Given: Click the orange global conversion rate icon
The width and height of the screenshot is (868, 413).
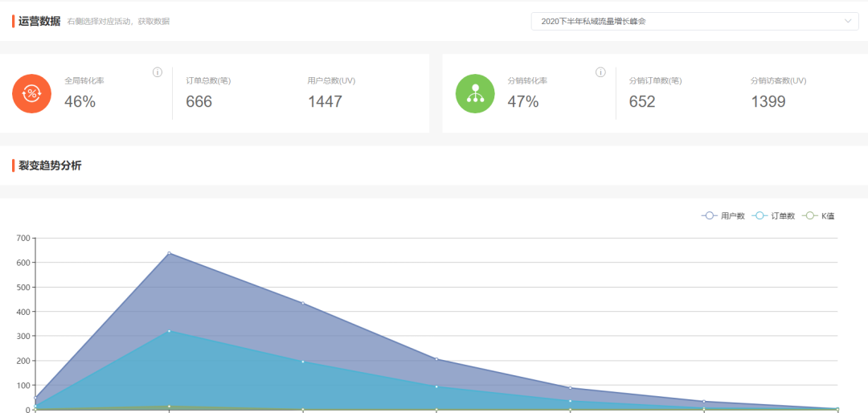Looking at the screenshot, I should (x=32, y=93).
